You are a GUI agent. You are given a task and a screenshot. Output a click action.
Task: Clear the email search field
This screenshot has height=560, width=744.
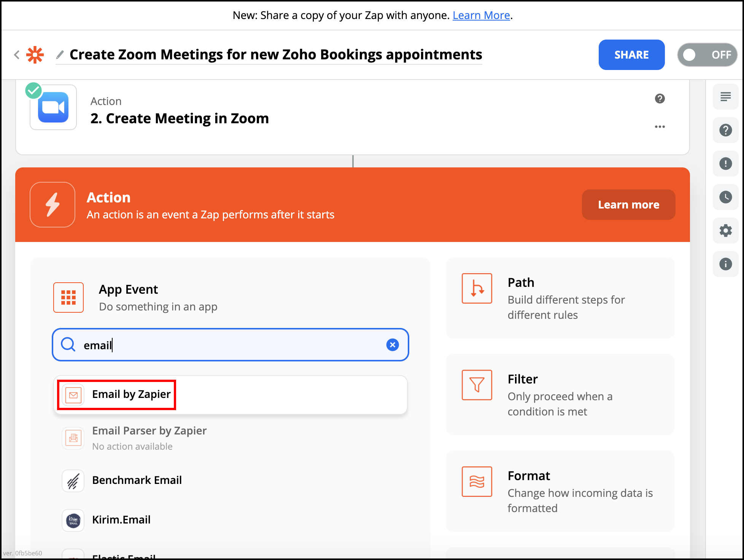pyautogui.click(x=392, y=345)
